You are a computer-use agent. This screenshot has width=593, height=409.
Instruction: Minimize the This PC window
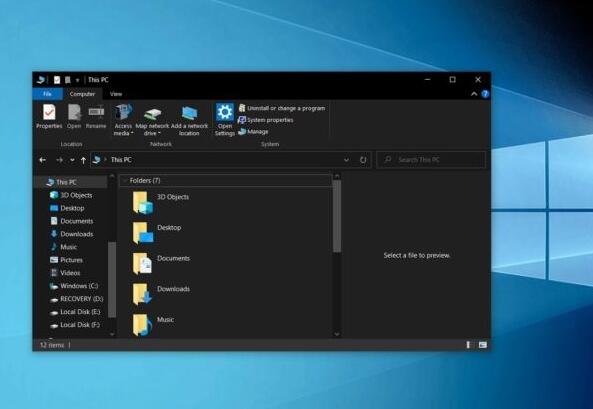427,79
